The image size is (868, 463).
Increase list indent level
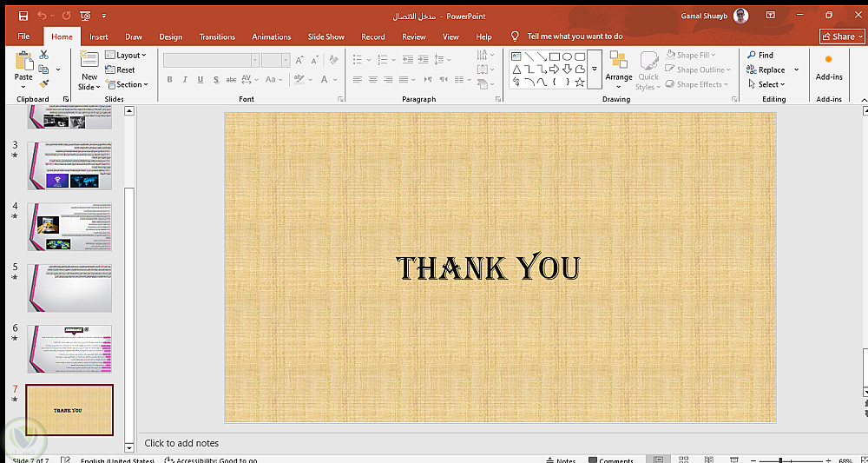pos(423,59)
